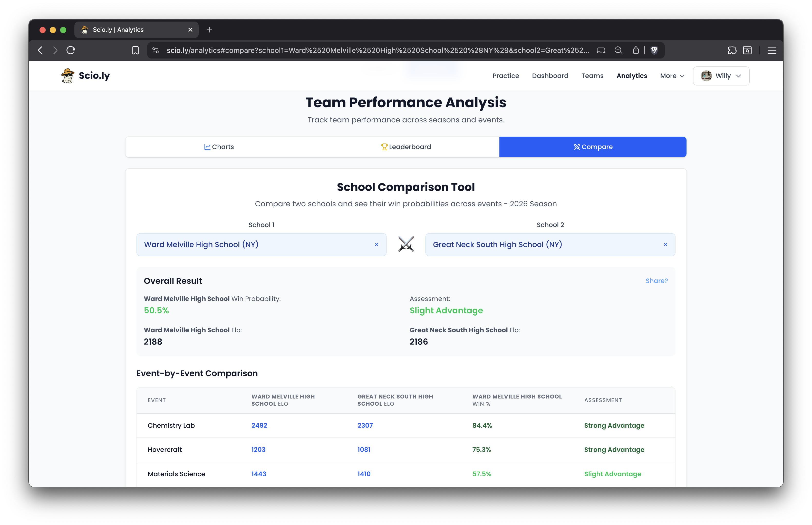Open the zoom magnifier icon in address bar
The height and width of the screenshot is (525, 812).
[618, 51]
